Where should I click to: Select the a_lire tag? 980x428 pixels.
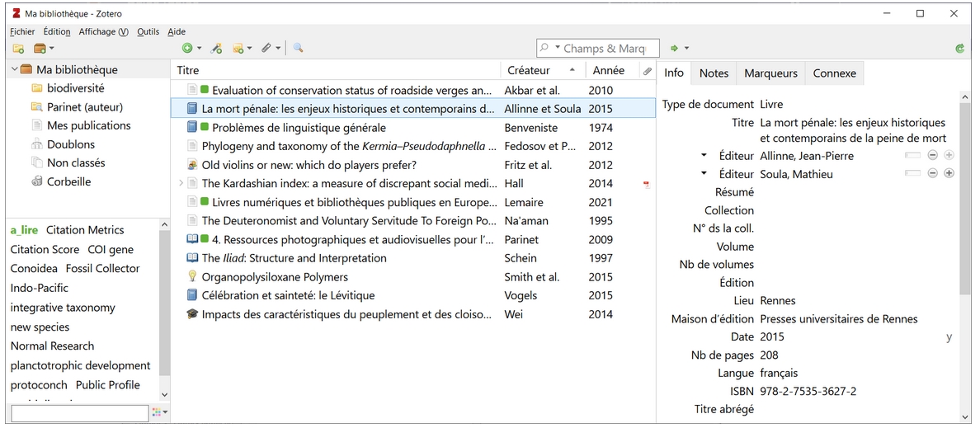(24, 230)
